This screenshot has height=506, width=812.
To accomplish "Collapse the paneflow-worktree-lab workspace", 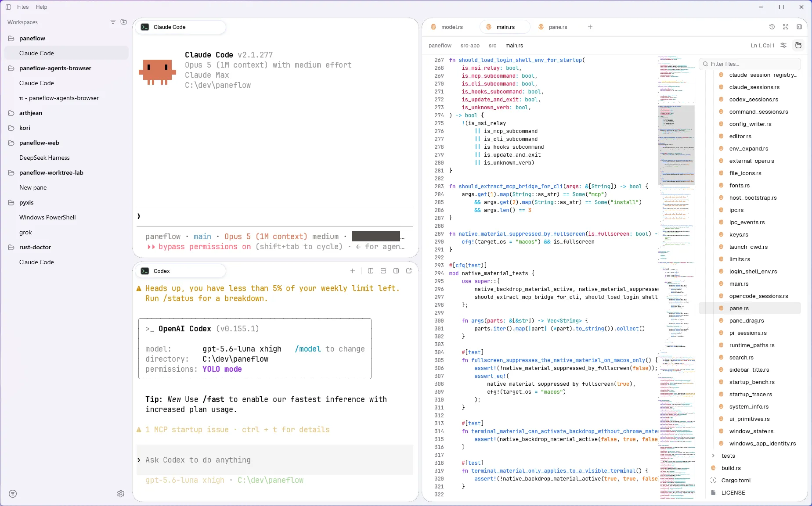I will (x=11, y=172).
